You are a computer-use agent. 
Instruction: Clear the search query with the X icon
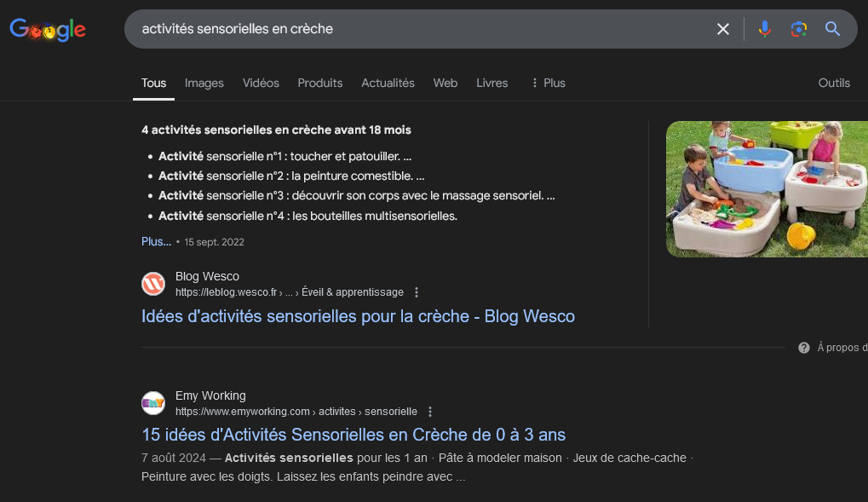[x=723, y=29]
